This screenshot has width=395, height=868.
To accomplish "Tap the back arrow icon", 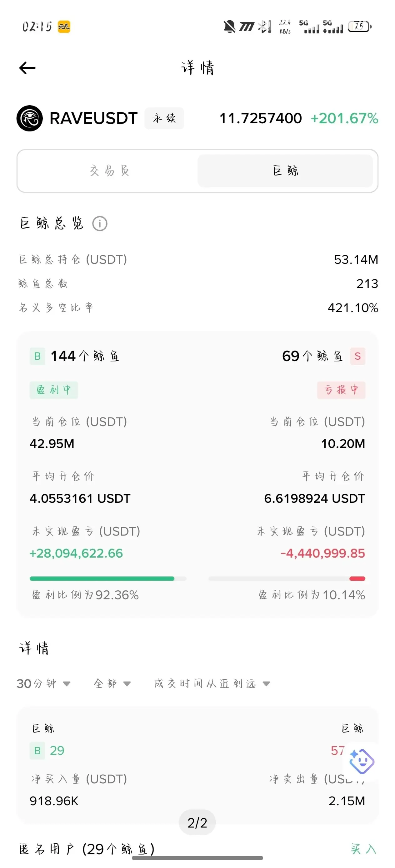I will 27,68.
